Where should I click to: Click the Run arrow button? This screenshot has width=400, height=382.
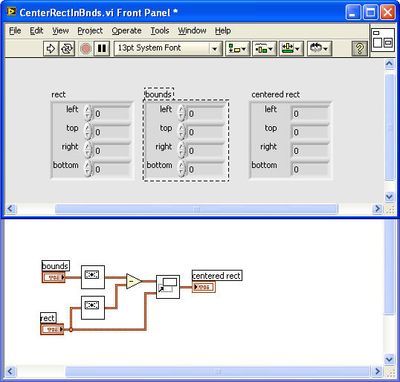pos(51,49)
